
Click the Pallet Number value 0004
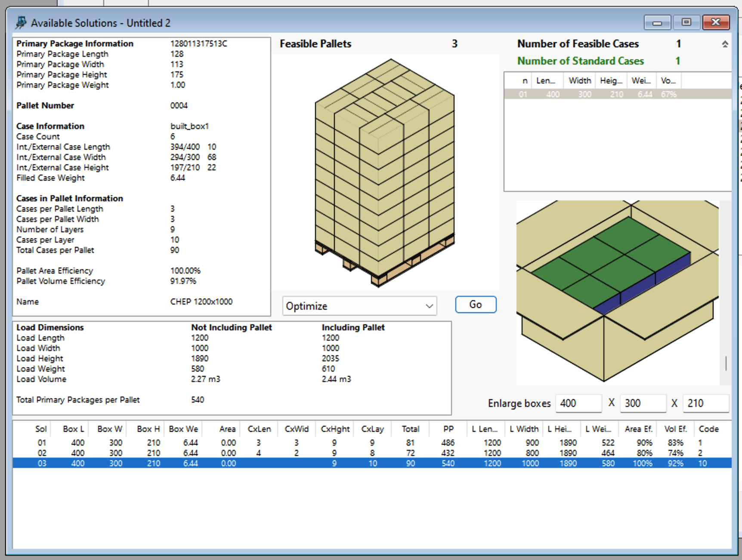[x=179, y=105]
